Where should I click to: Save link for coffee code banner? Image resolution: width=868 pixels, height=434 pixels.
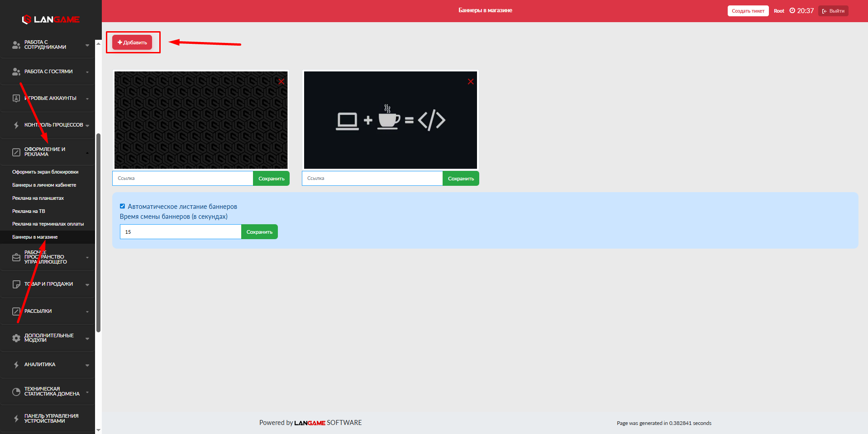pos(461,179)
